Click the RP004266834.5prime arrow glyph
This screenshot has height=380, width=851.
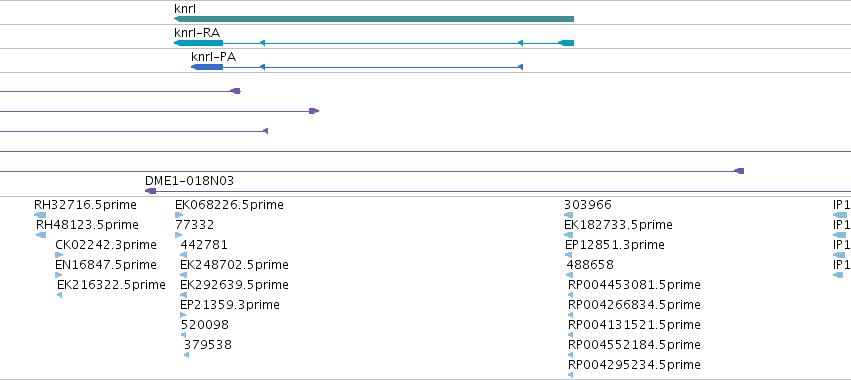570,315
